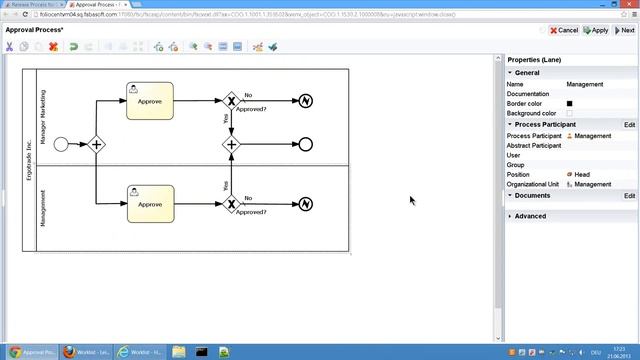Open the Border color swatch

569,104
